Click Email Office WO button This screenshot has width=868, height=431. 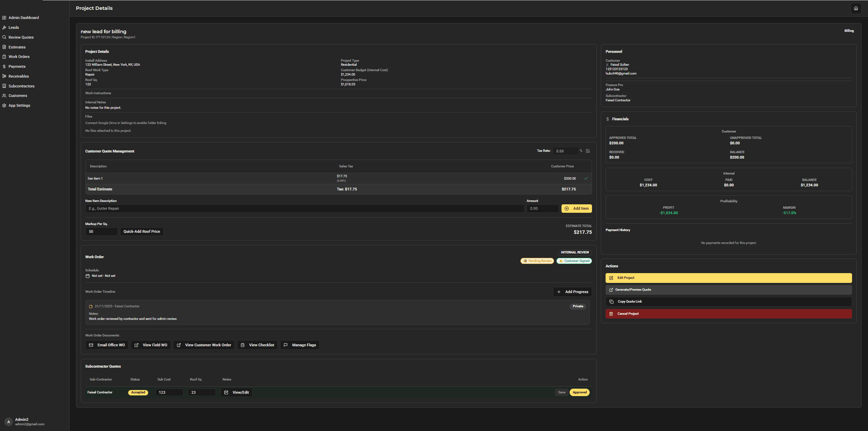coord(107,345)
